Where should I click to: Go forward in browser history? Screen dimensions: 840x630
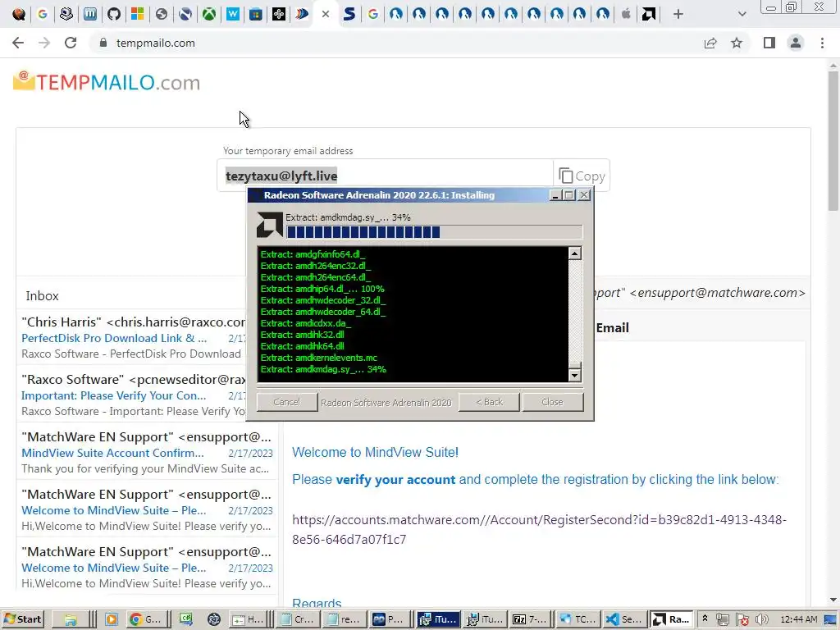[44, 43]
